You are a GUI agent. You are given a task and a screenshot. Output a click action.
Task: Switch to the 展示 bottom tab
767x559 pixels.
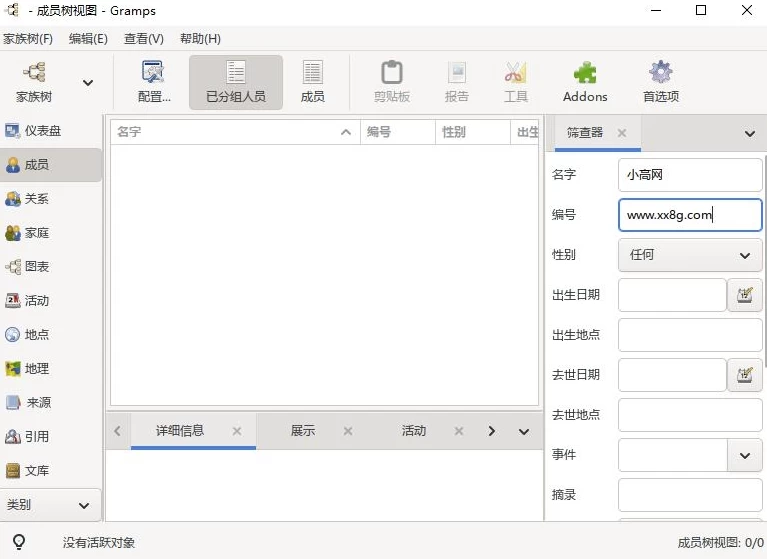[302, 431]
